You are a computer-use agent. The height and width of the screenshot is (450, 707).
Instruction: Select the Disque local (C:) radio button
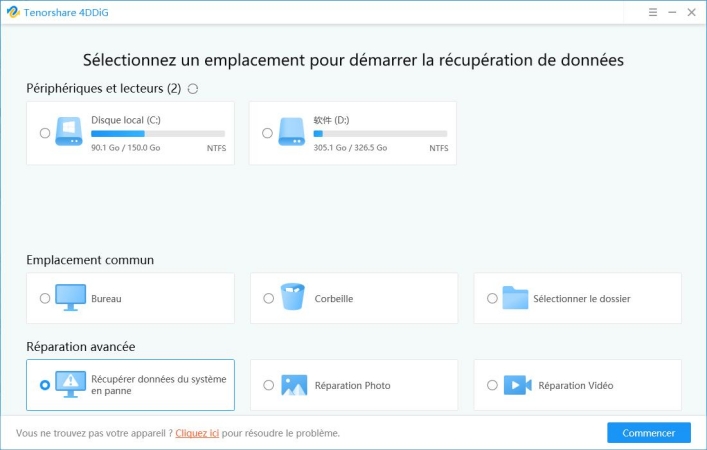point(45,133)
